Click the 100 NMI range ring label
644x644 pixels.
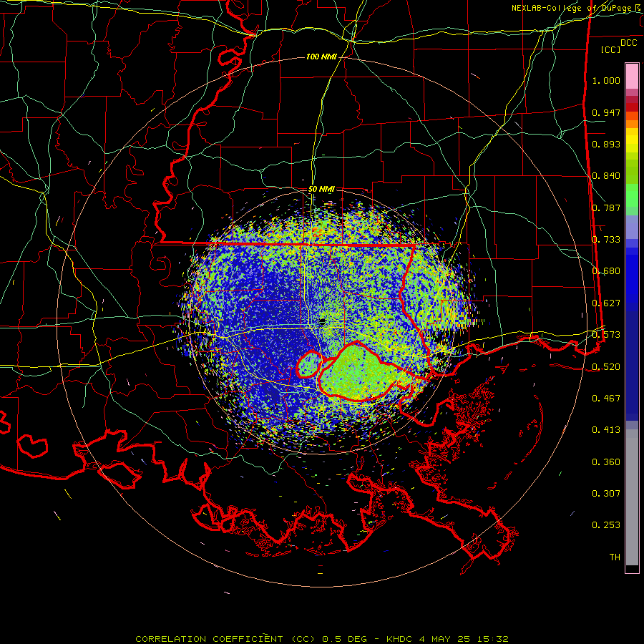click(x=321, y=57)
